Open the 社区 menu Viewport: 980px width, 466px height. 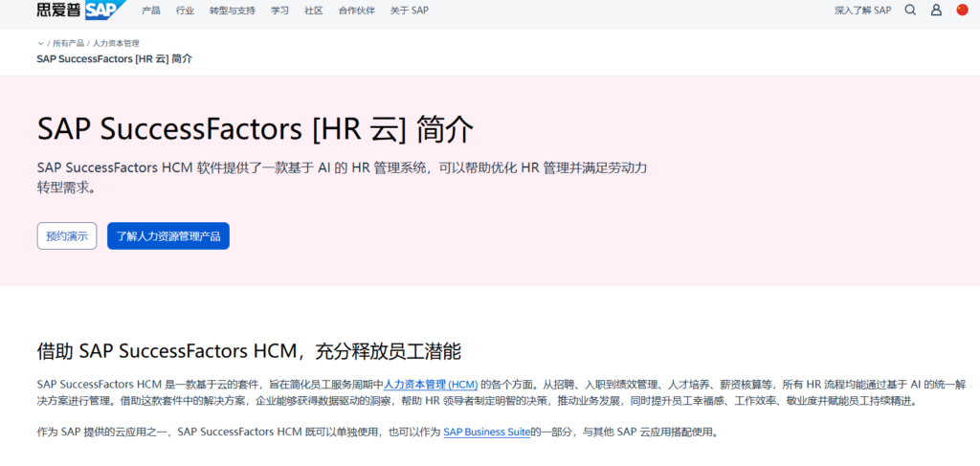pyautogui.click(x=314, y=11)
